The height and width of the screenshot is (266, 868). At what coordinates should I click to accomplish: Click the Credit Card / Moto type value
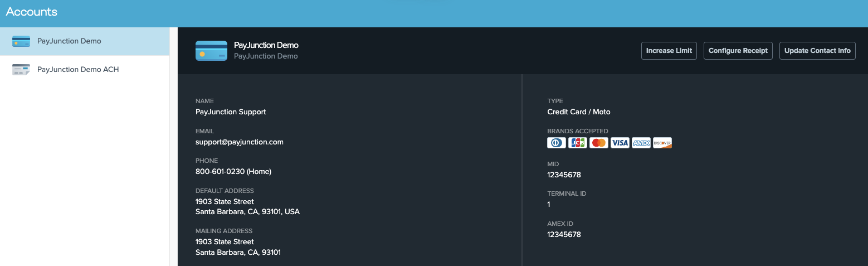pyautogui.click(x=579, y=112)
